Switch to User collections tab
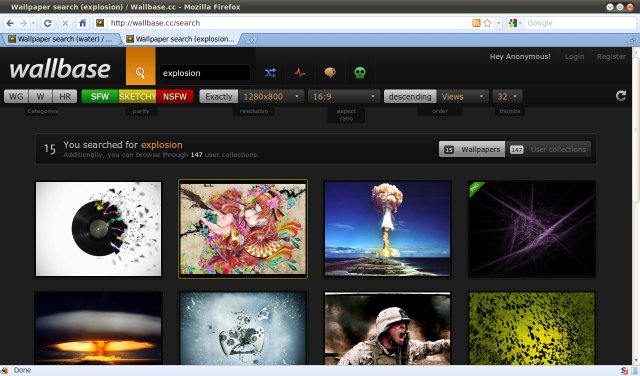The width and height of the screenshot is (640, 376). (548, 149)
